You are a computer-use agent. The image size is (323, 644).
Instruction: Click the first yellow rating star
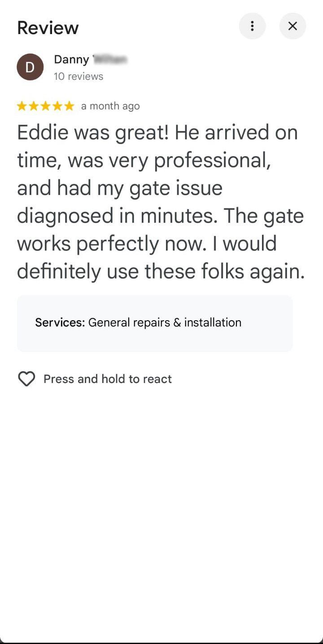[22, 106]
